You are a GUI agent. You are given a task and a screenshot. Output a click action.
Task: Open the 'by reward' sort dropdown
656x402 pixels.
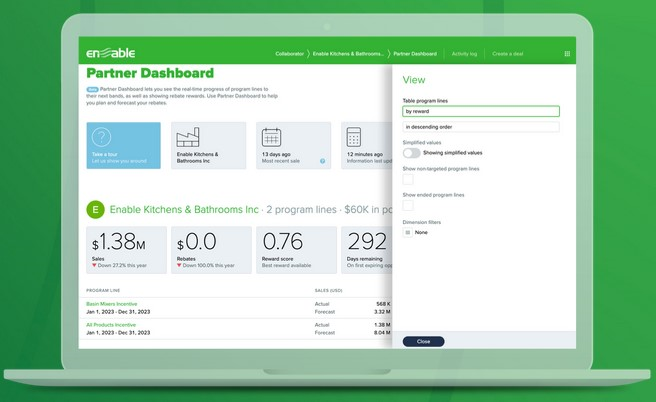pos(481,111)
